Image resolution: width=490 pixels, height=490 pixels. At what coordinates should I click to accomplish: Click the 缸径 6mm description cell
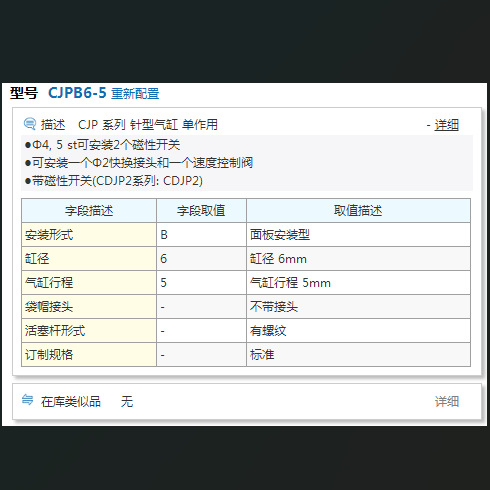pos(358,259)
